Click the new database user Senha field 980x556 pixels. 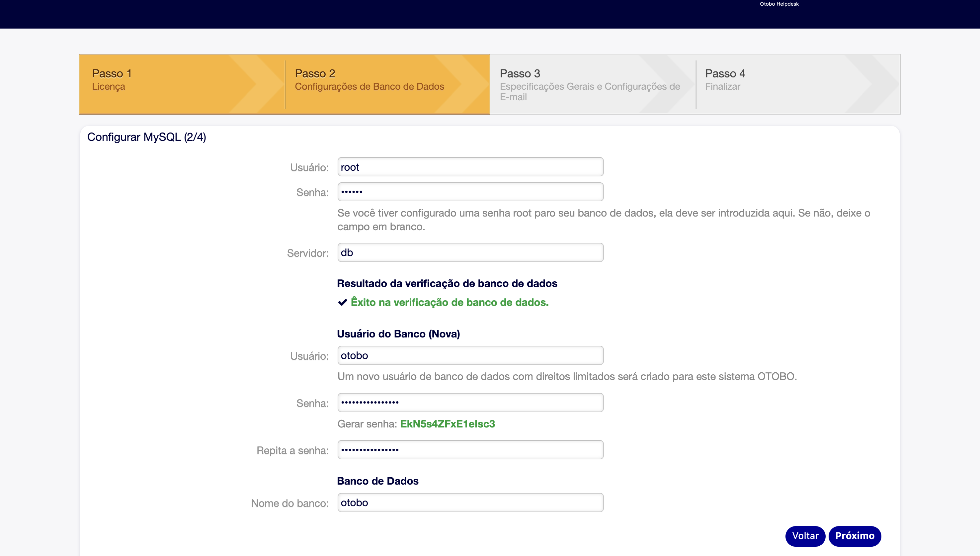point(470,403)
